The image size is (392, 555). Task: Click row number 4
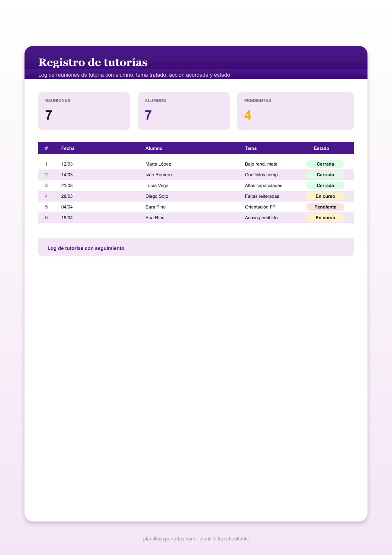(46, 196)
